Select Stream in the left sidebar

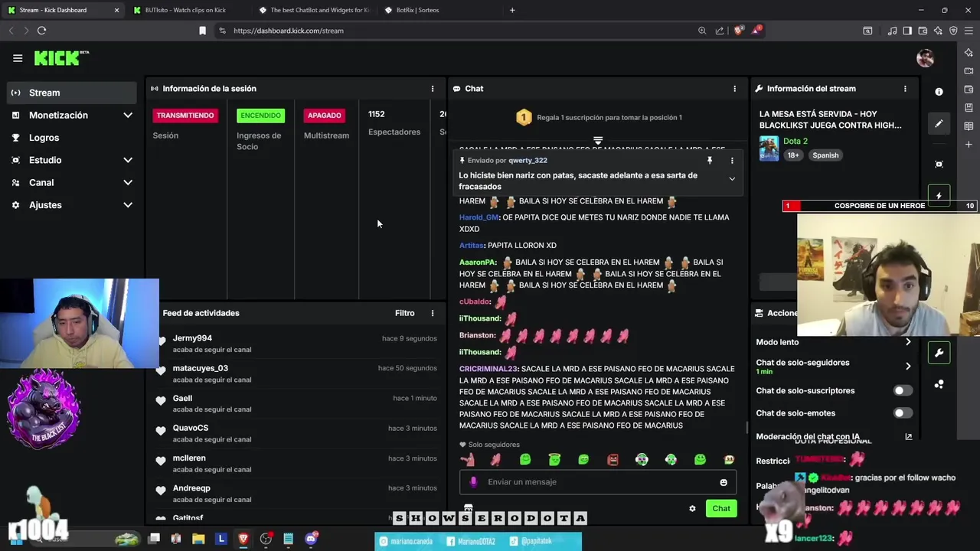(72, 93)
